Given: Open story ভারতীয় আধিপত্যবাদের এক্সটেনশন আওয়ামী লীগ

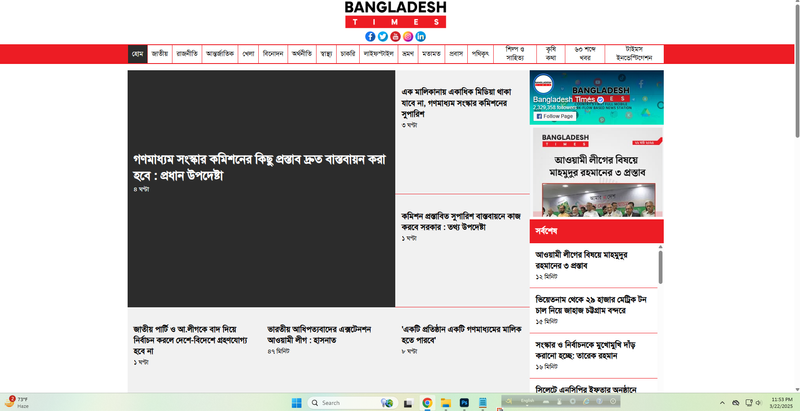Looking at the screenshot, I should [319, 335].
